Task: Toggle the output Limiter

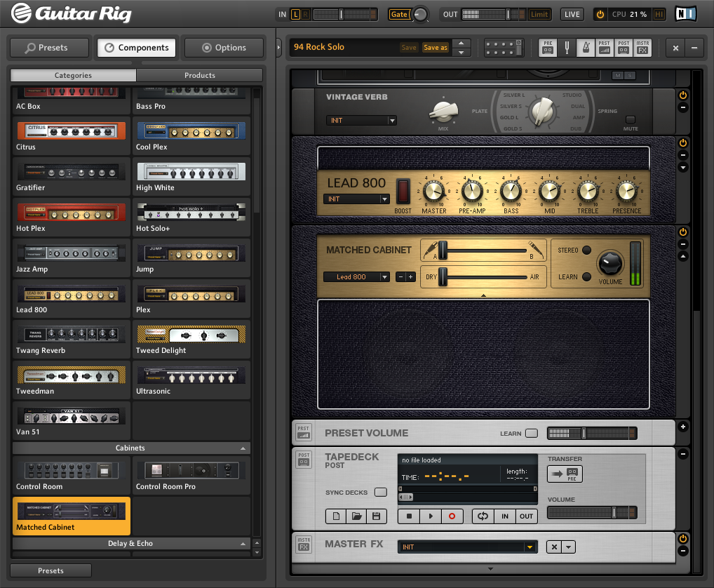Action: click(539, 14)
